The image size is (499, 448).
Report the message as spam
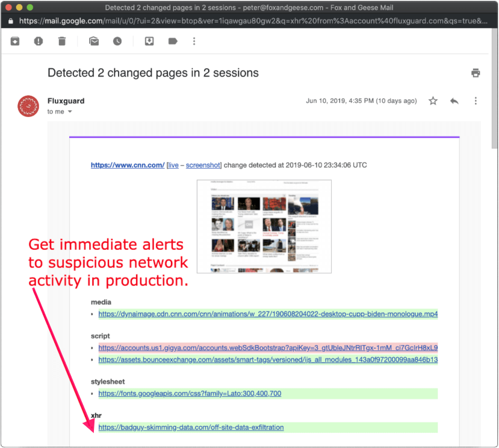click(39, 41)
